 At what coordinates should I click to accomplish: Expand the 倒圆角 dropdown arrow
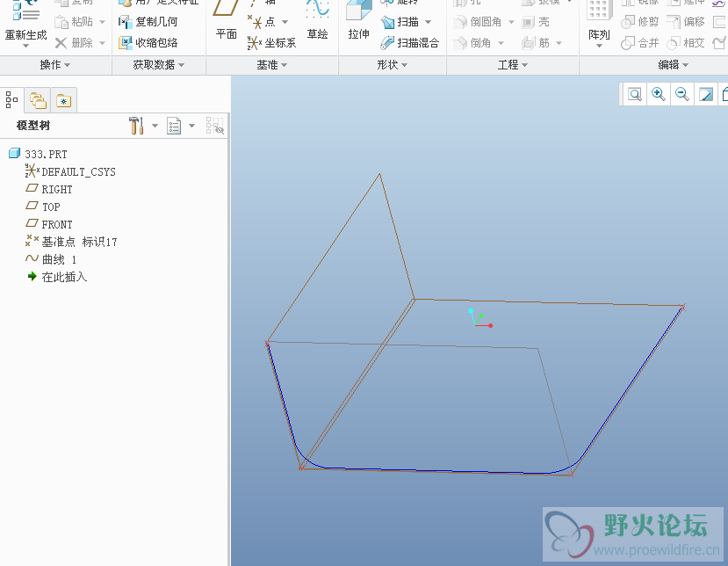(x=511, y=22)
